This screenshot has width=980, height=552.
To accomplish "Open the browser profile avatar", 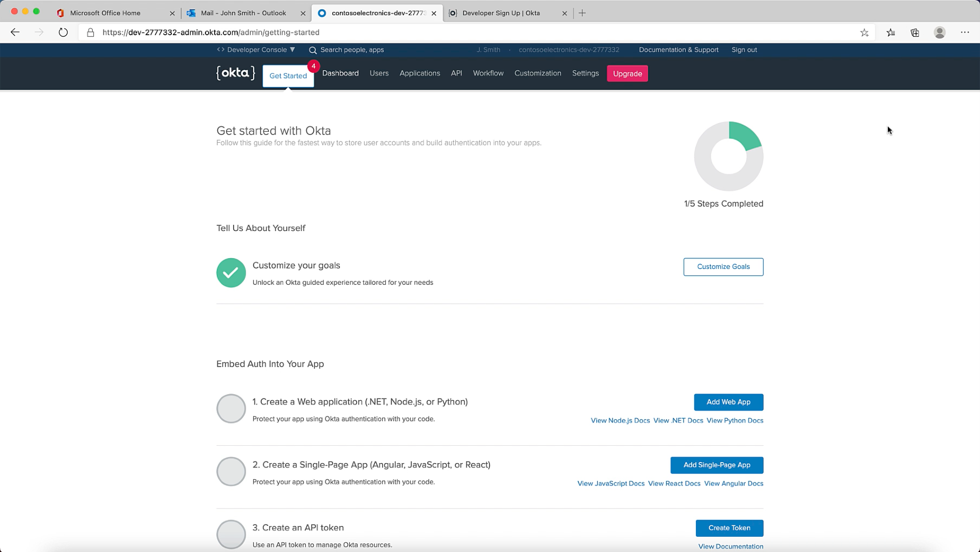I will (x=940, y=33).
